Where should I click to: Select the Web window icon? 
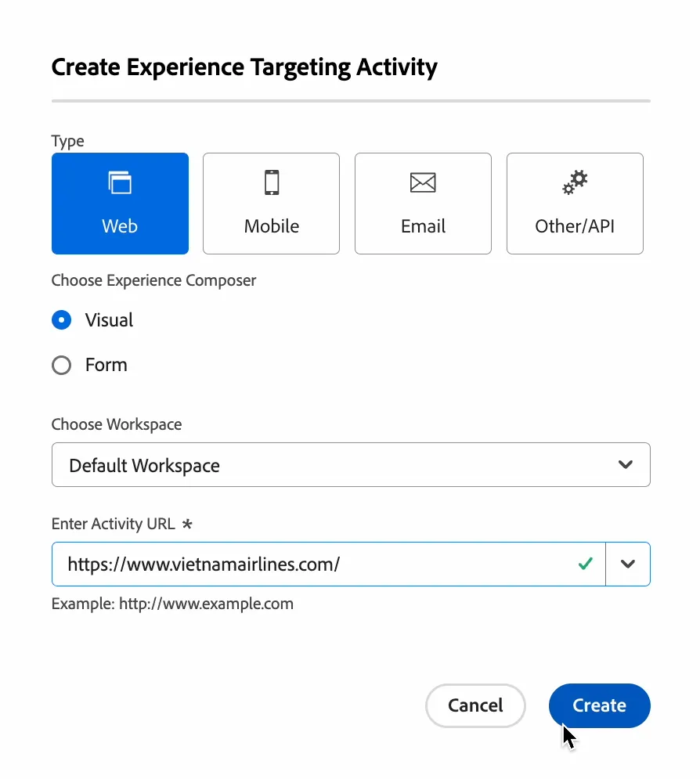[x=120, y=182]
